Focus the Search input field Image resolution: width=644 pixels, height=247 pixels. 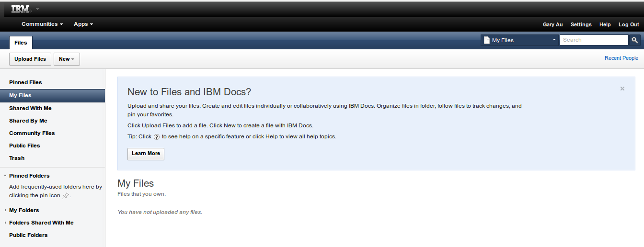594,40
